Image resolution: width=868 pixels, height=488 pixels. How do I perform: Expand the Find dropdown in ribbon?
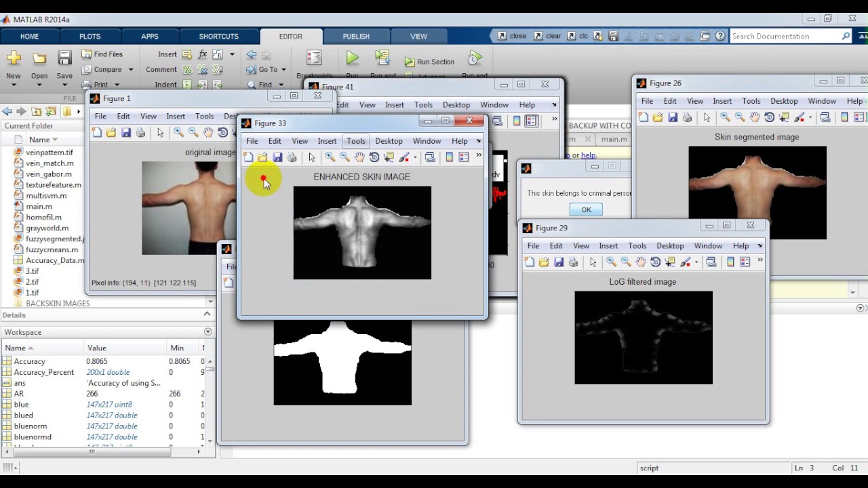[279, 85]
